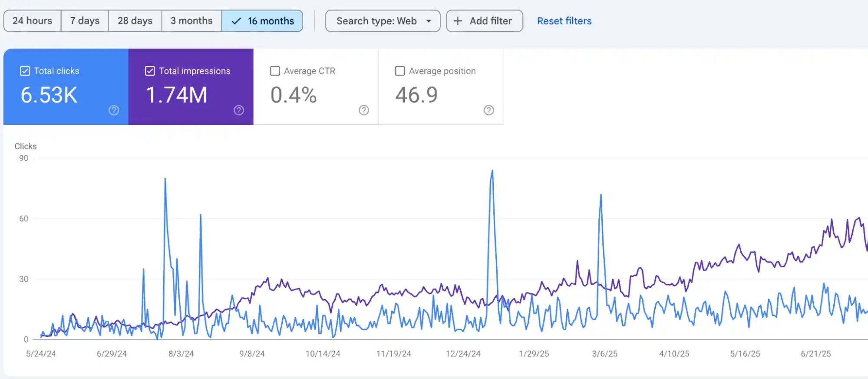Viewport: 868px width, 379px height.
Task: Click the Average CTR help icon
Action: pos(364,110)
